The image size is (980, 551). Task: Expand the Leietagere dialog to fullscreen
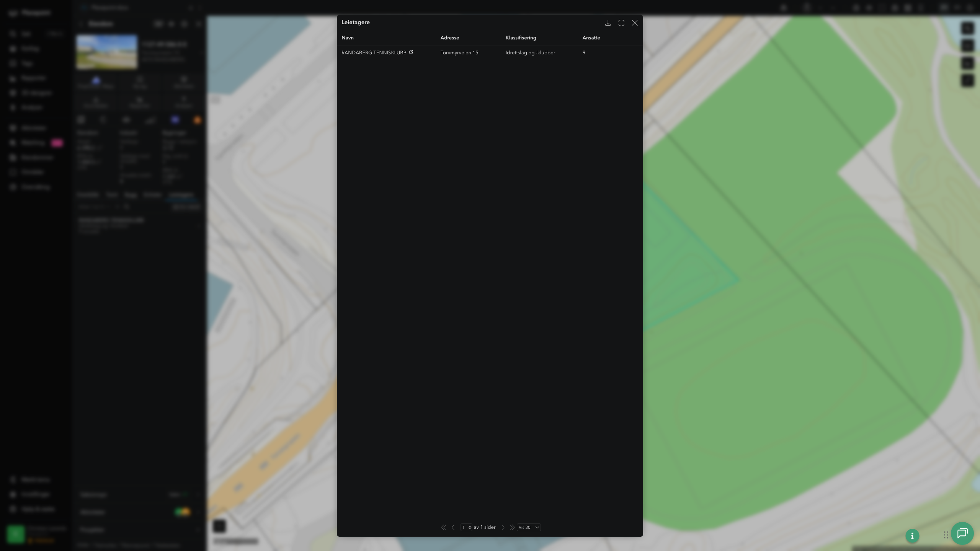pos(621,23)
